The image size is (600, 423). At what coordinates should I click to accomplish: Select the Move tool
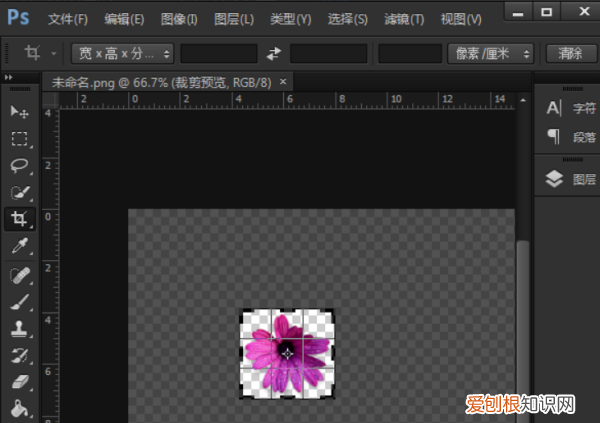(x=19, y=112)
